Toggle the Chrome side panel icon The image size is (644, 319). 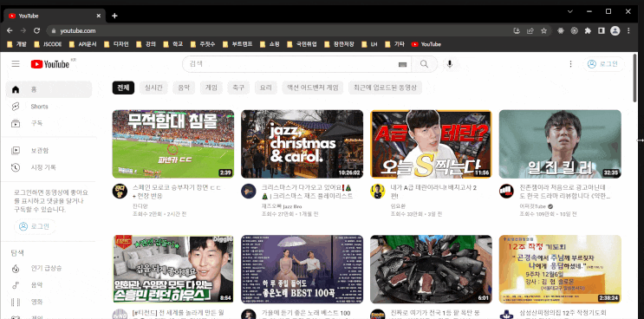(x=602, y=31)
